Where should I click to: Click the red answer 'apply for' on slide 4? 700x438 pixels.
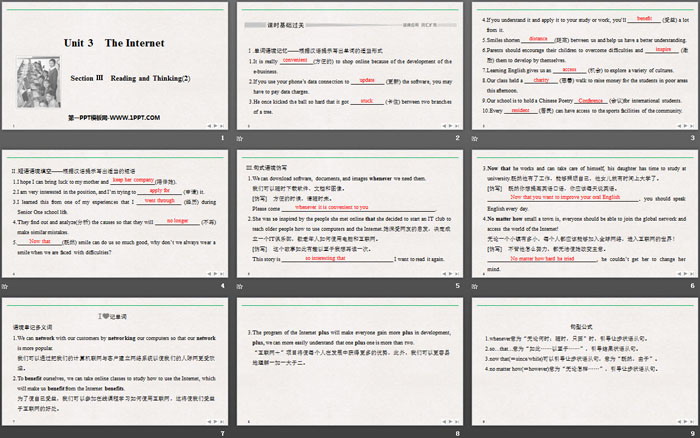159,190
